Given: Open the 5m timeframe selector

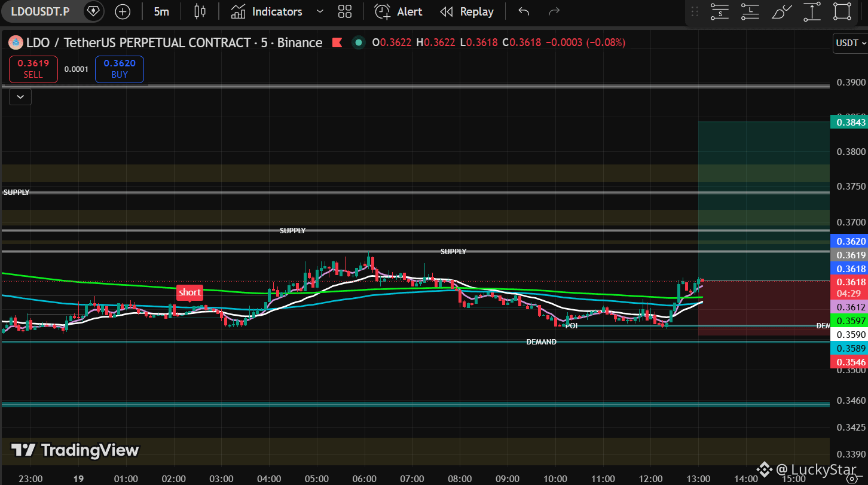Looking at the screenshot, I should point(161,11).
